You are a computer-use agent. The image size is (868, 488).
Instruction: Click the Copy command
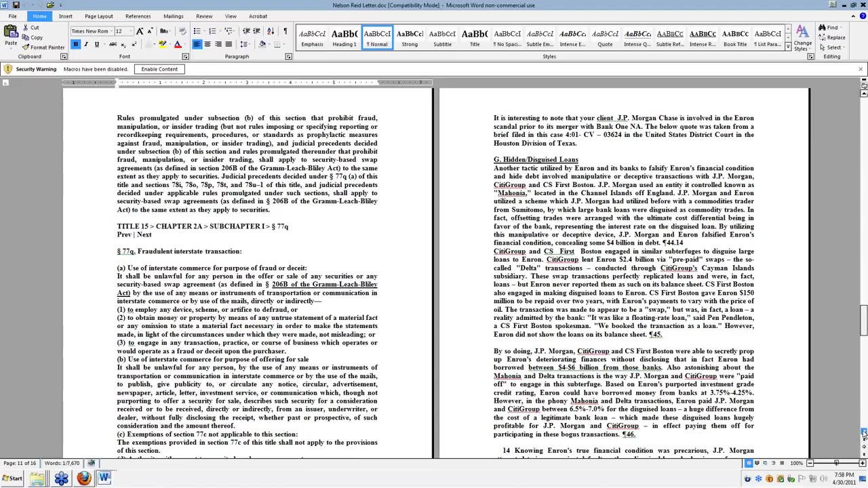pyautogui.click(x=32, y=37)
